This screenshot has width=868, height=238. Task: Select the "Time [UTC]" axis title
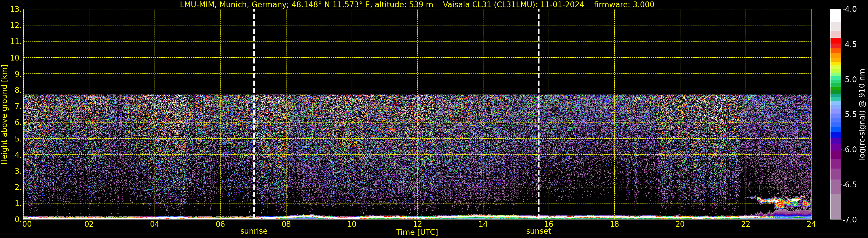pyautogui.click(x=417, y=232)
